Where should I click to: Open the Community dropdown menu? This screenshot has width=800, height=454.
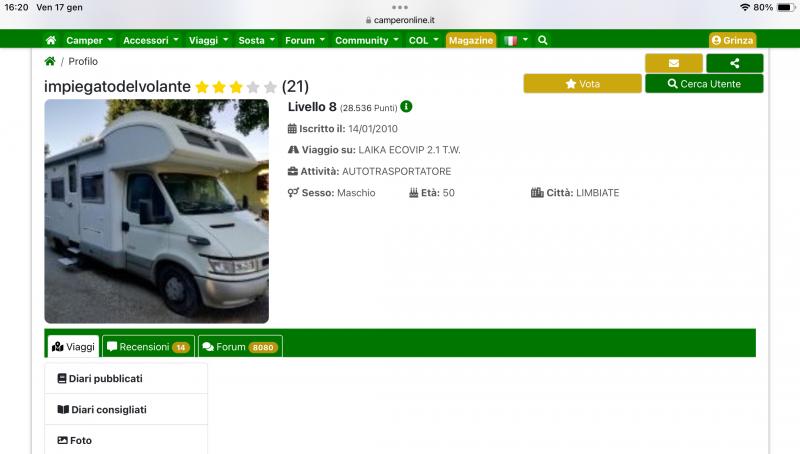click(x=366, y=40)
